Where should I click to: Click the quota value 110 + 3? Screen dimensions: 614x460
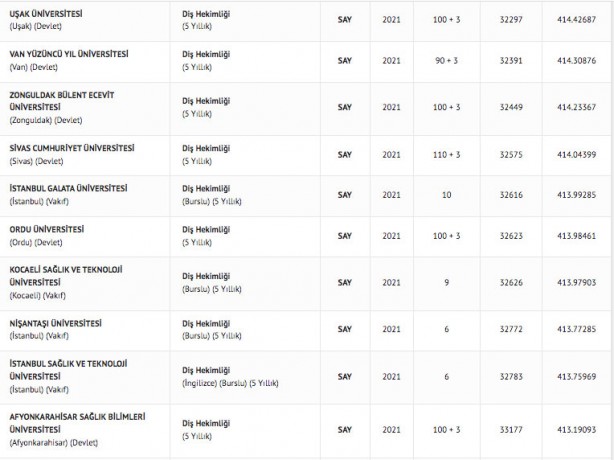click(x=445, y=154)
